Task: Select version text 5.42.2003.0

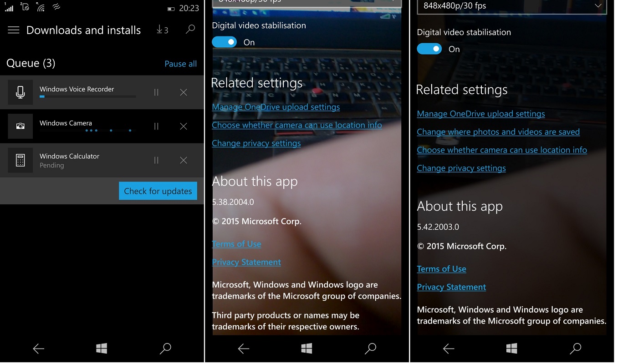Action: [438, 227]
